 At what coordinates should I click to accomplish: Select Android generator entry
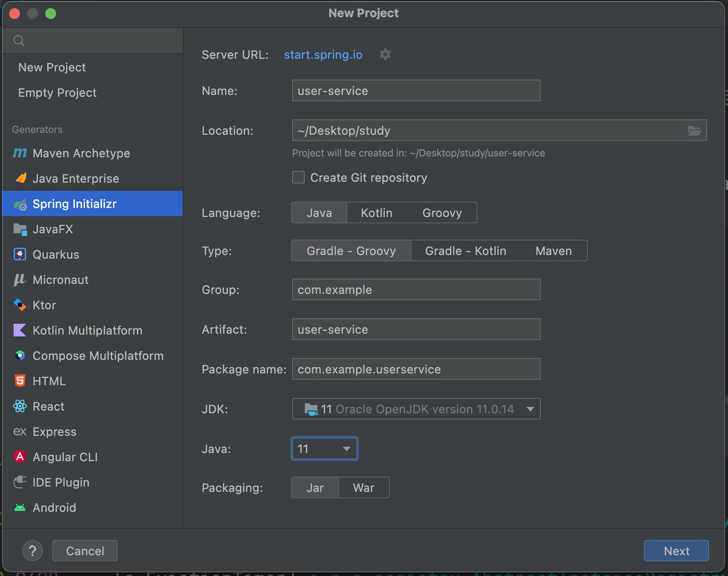click(x=93, y=507)
